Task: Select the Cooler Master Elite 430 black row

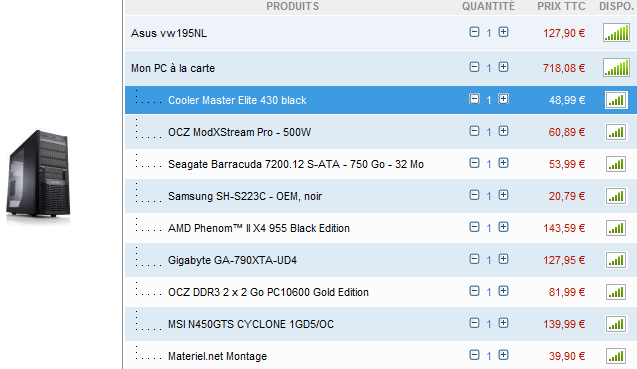Action: point(381,100)
